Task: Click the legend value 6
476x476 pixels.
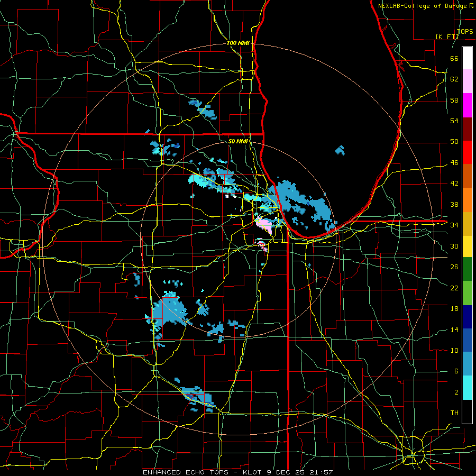Action: pos(456,371)
